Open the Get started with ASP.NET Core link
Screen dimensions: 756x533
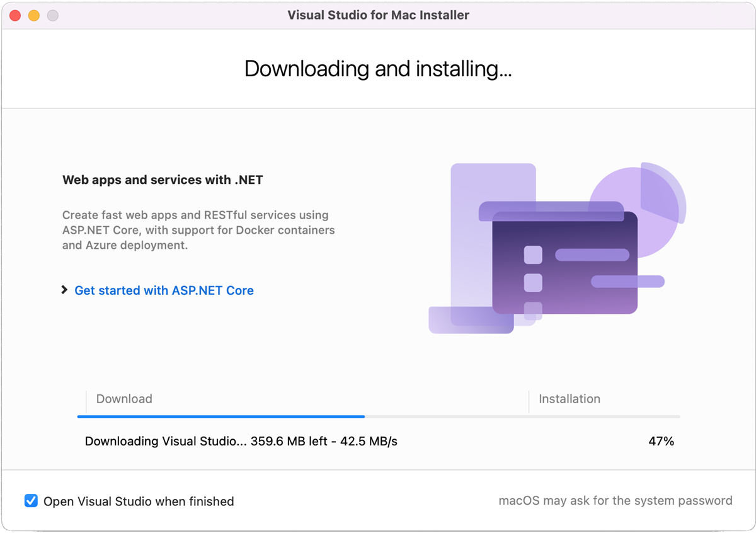(164, 290)
